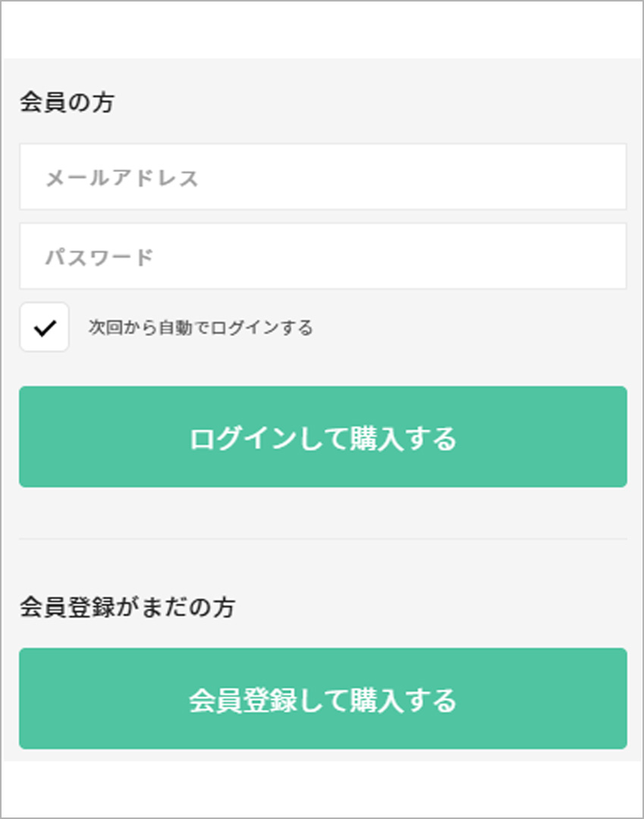Viewport: 644px width, 819px height.
Task: Toggle the auto-login checkbox beside 次回から
Action: coord(45,327)
